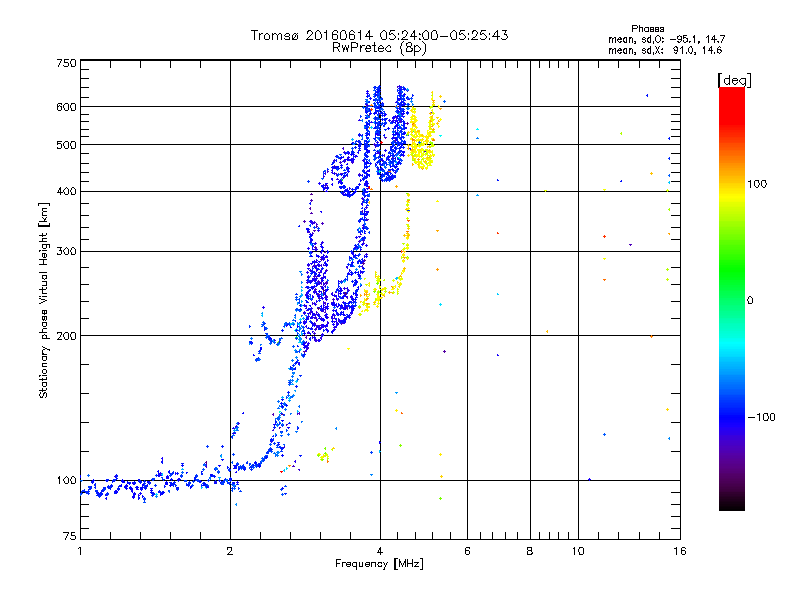Click the "[deg]" colorbar unit label
Screen dimensions: 800x600
(734, 80)
